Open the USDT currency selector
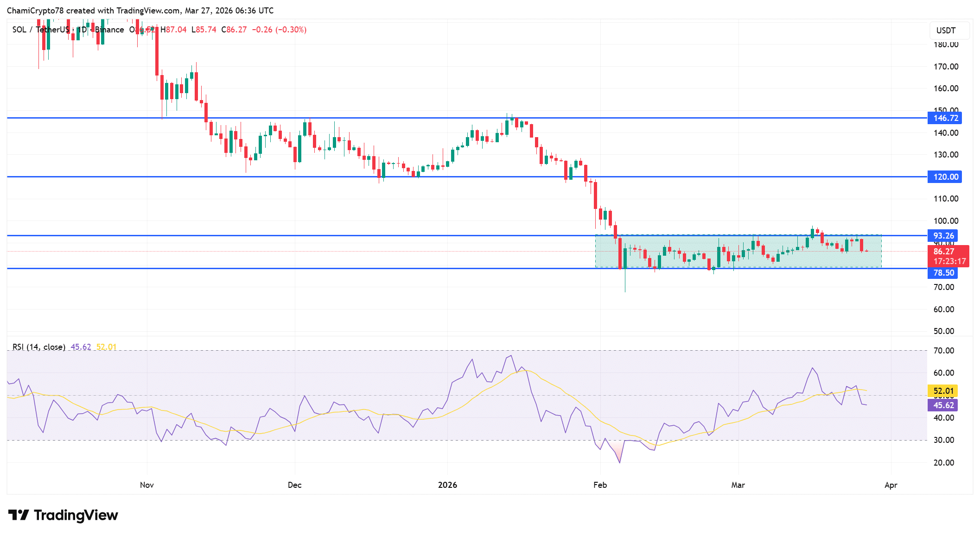This screenshot has height=536, width=980. click(949, 31)
